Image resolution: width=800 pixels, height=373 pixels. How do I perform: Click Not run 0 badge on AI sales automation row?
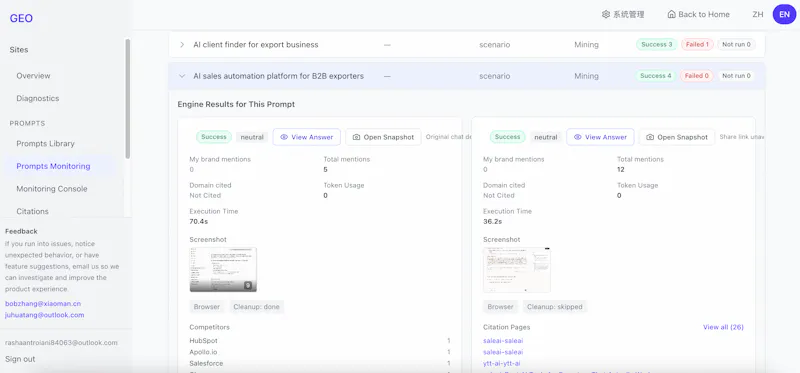click(736, 76)
